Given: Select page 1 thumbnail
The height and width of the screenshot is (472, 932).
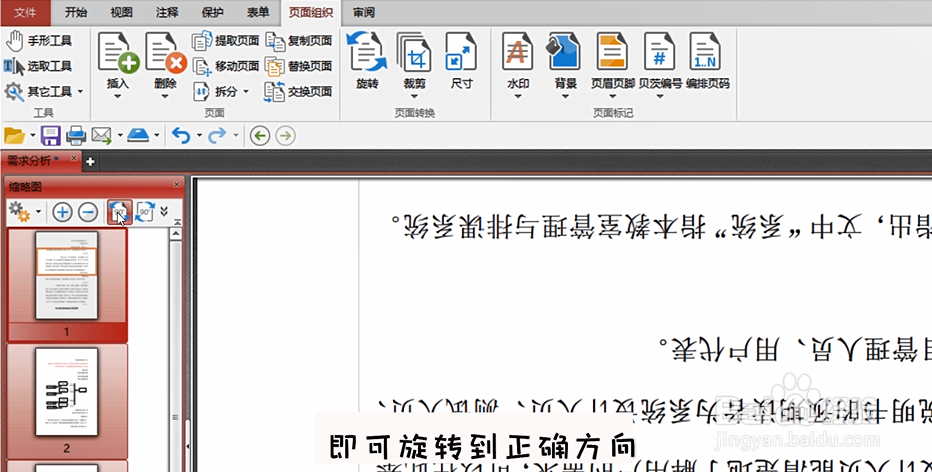Looking at the screenshot, I should pyautogui.click(x=67, y=276).
